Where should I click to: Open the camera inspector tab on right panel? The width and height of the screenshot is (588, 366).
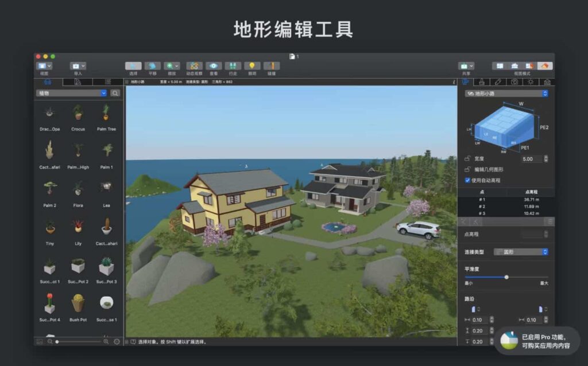pos(515,82)
